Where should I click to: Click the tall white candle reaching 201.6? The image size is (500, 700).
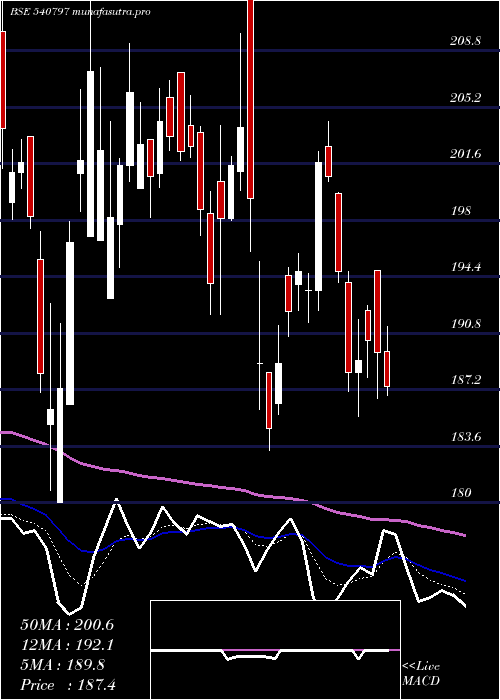pyautogui.click(x=318, y=226)
